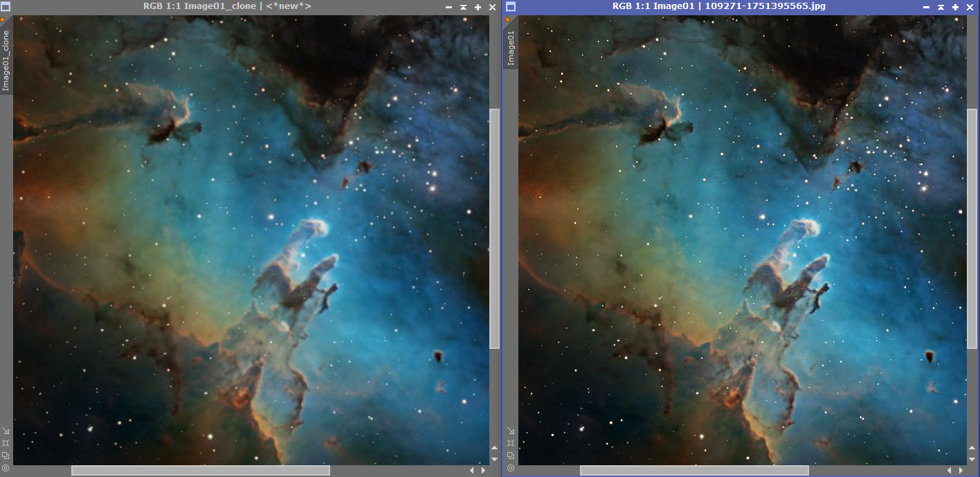Click the circular target icon in Image01 window
Screen dimensions: 980x477
(x=511, y=469)
